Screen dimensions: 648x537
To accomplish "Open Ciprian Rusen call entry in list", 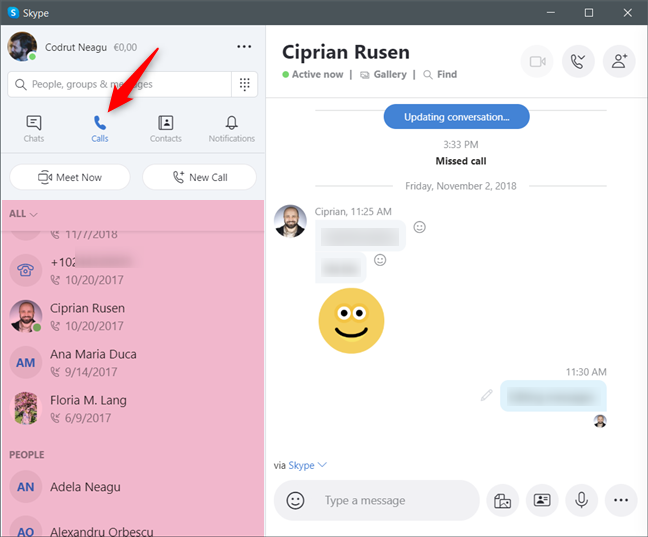I will coord(132,317).
